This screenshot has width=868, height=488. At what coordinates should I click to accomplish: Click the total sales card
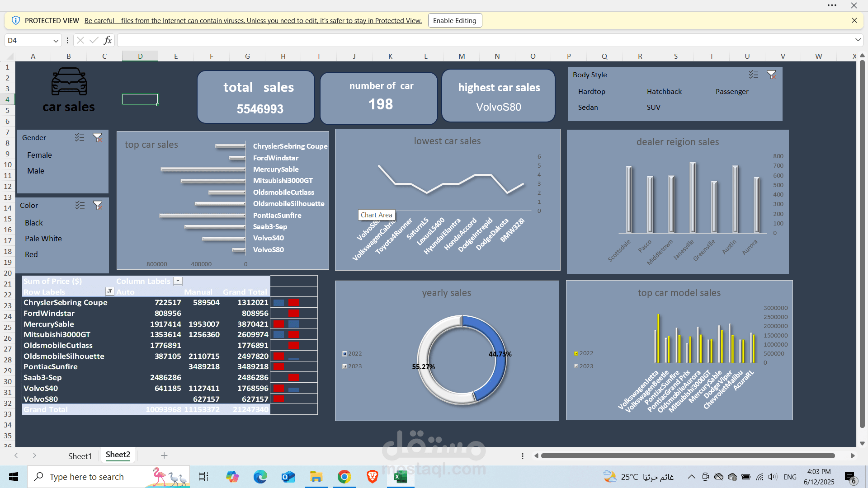point(256,97)
